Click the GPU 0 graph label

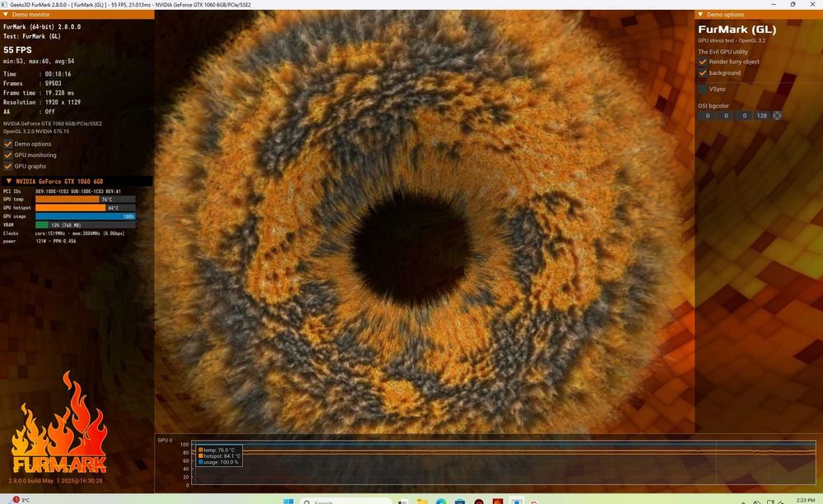[165, 440]
